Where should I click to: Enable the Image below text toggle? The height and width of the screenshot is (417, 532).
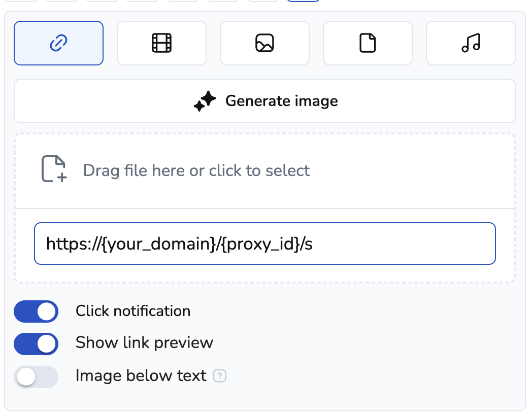36,377
